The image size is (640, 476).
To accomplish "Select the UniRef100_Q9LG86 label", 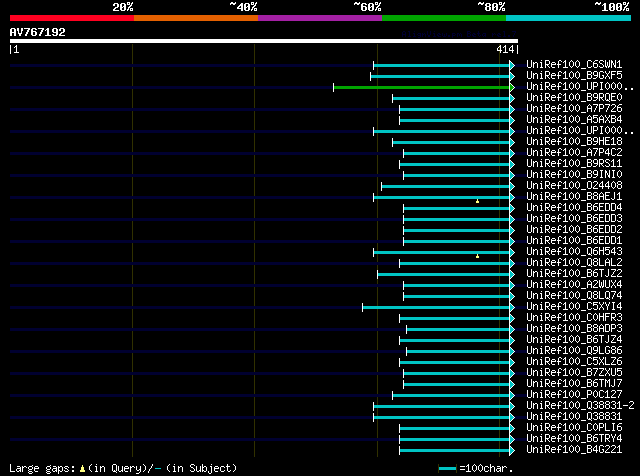I will point(574,351).
